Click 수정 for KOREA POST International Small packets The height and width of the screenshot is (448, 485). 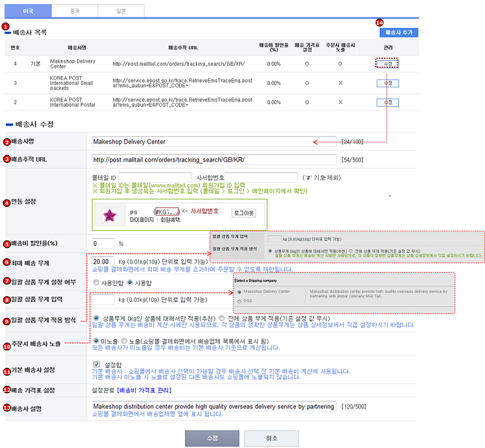[x=387, y=83]
